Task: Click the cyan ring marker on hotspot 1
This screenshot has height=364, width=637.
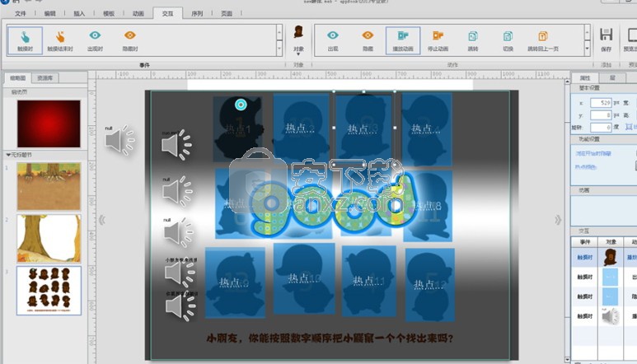Action: (x=241, y=105)
